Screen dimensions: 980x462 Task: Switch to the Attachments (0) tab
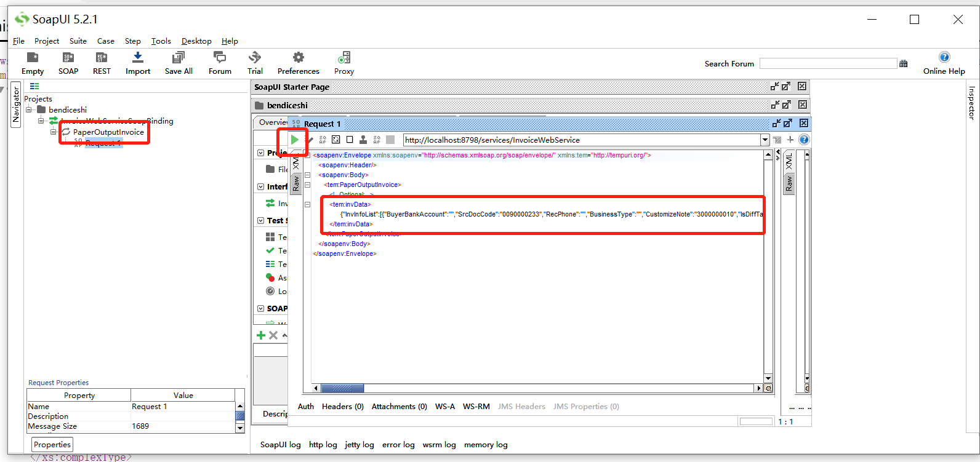pyautogui.click(x=400, y=406)
